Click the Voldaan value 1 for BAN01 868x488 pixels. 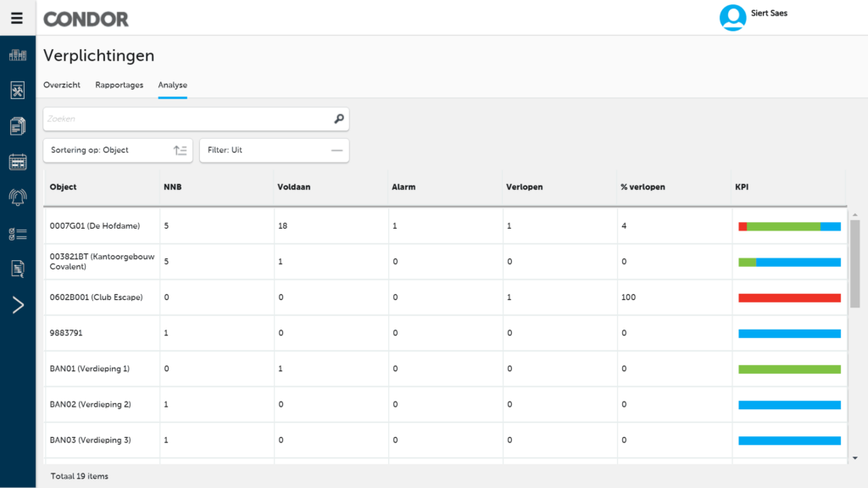[x=280, y=369]
